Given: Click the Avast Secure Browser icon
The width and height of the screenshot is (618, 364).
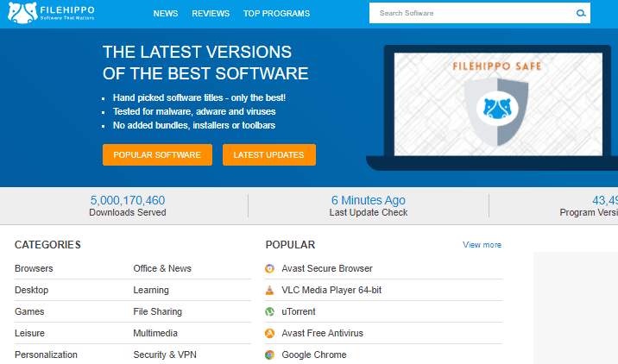Looking at the screenshot, I should 269,268.
